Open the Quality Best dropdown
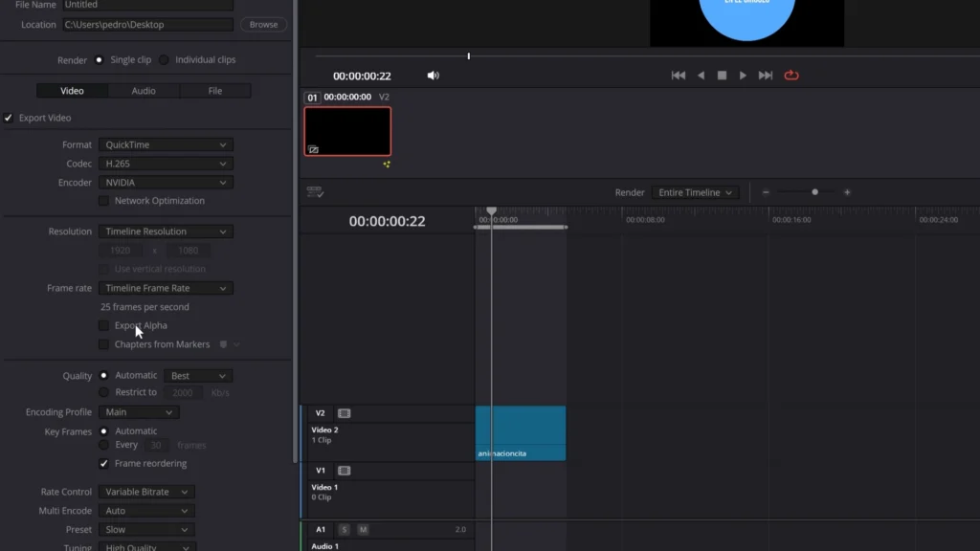Viewport: 980px width, 551px height. pyautogui.click(x=198, y=375)
